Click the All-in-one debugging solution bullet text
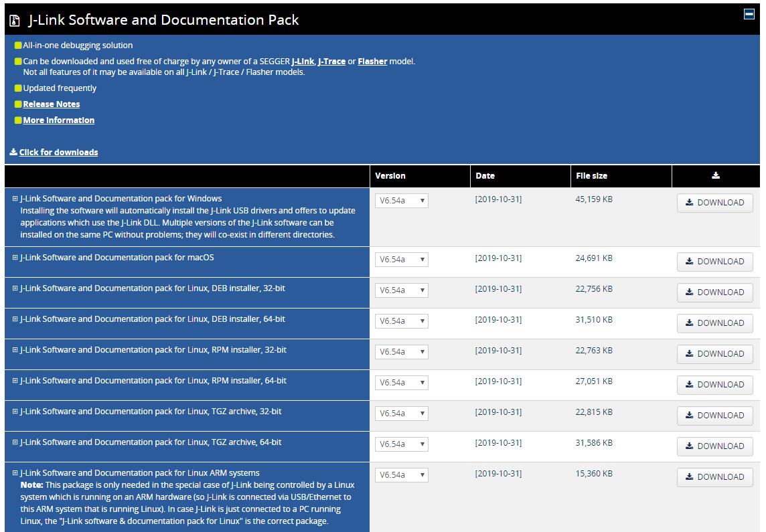This screenshot has height=532, width=766. click(78, 46)
